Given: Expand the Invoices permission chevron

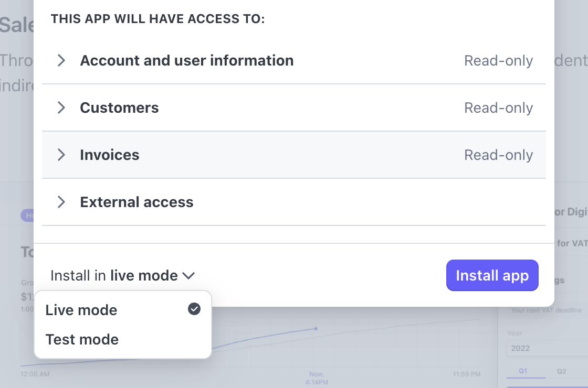Looking at the screenshot, I should (61, 155).
